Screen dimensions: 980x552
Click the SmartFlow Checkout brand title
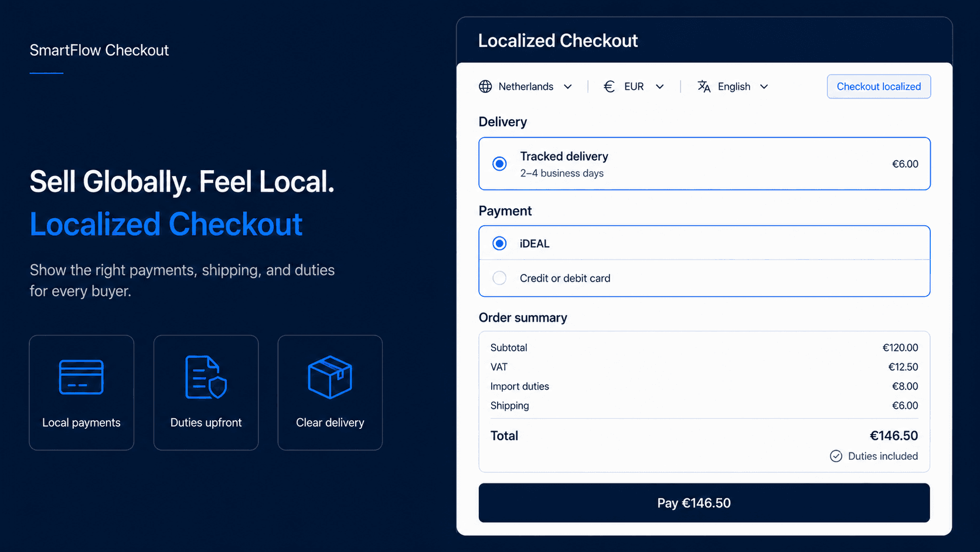pyautogui.click(x=99, y=50)
